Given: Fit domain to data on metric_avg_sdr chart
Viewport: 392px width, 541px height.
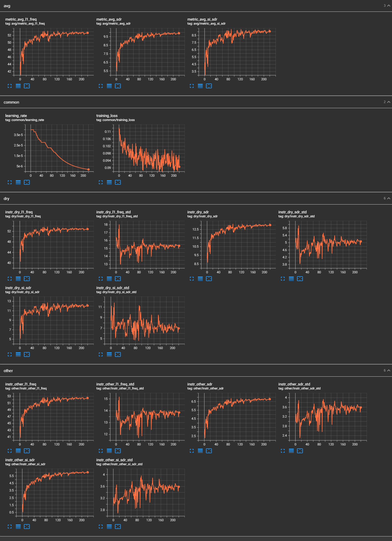Looking at the screenshot, I should point(118,86).
